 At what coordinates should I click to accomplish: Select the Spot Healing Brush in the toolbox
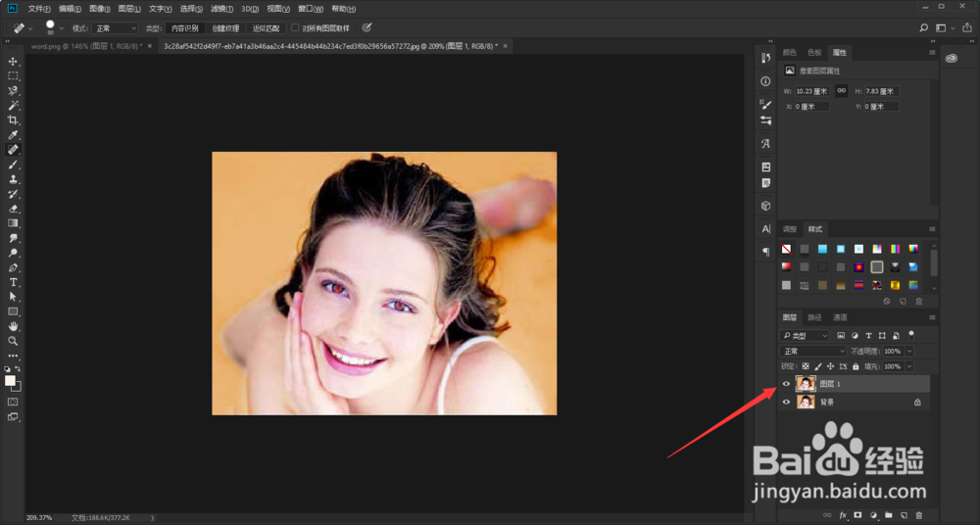pyautogui.click(x=13, y=150)
